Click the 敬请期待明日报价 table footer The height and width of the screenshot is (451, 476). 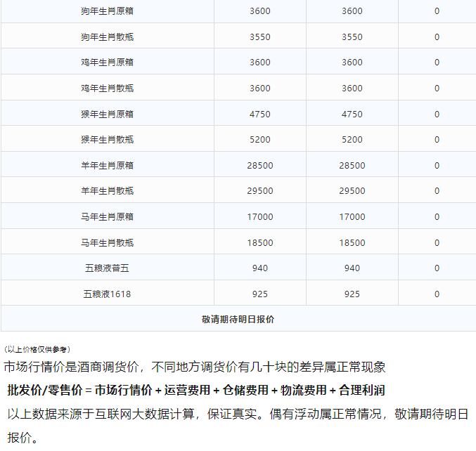(238, 319)
